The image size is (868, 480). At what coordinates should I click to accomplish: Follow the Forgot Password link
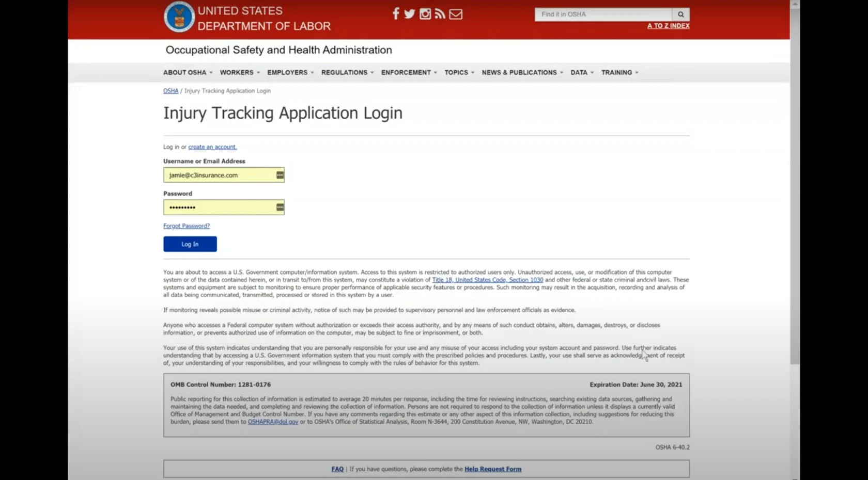(187, 226)
